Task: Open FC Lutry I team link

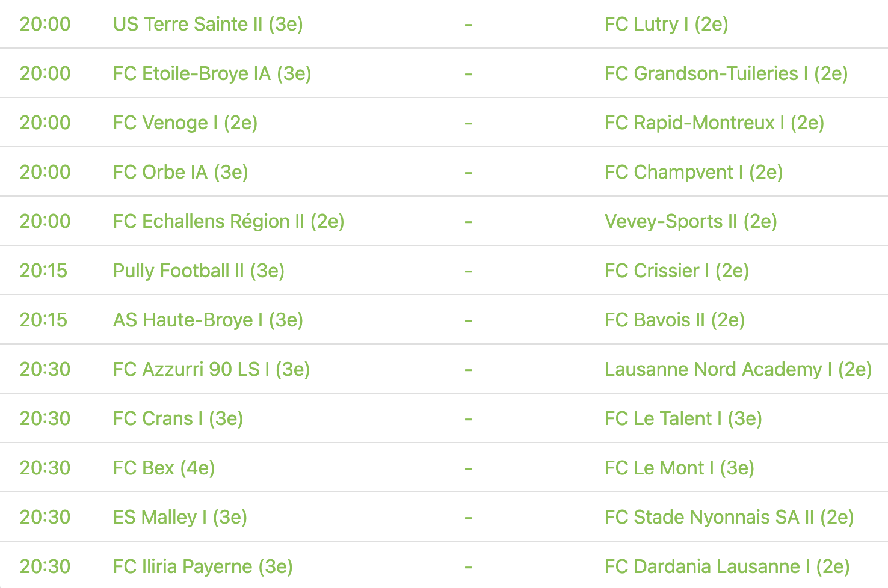Action: point(666,24)
